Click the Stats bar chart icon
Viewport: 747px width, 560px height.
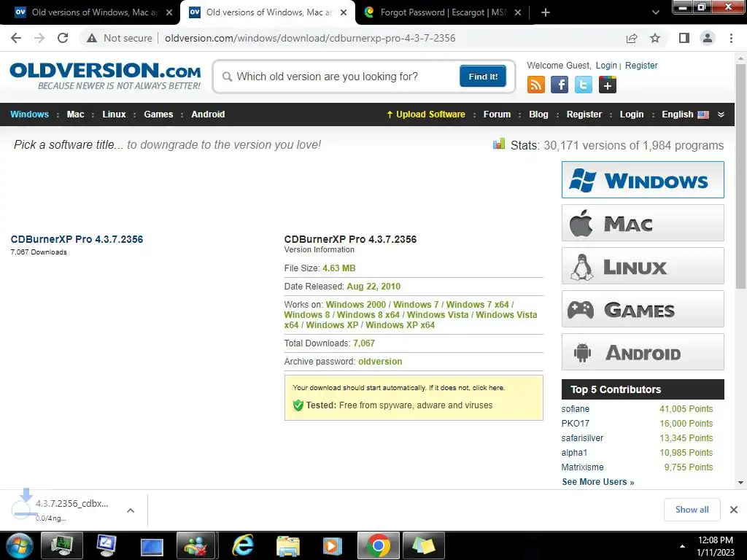[x=499, y=144]
